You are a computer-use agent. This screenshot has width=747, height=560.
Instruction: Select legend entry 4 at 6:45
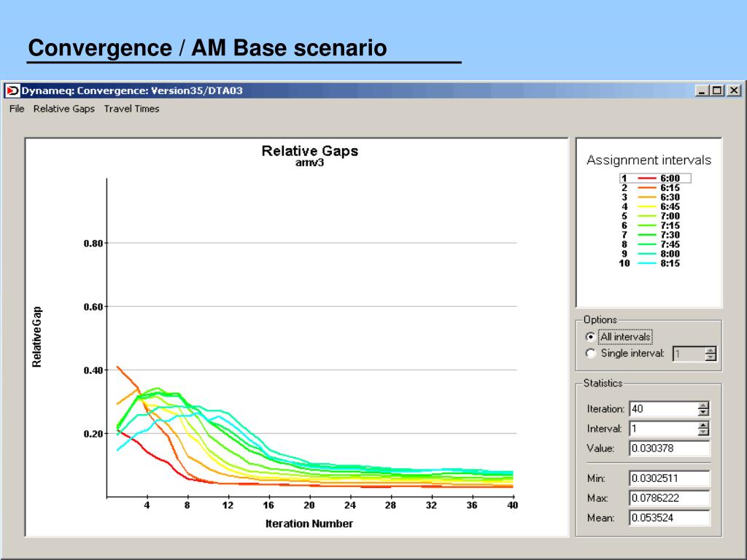(x=651, y=206)
